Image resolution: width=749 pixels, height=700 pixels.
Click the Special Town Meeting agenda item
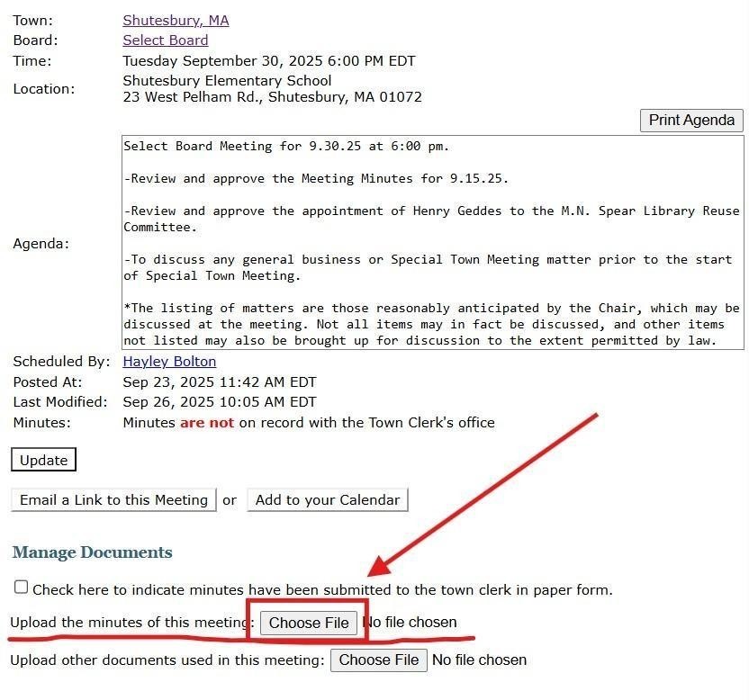tap(428, 259)
